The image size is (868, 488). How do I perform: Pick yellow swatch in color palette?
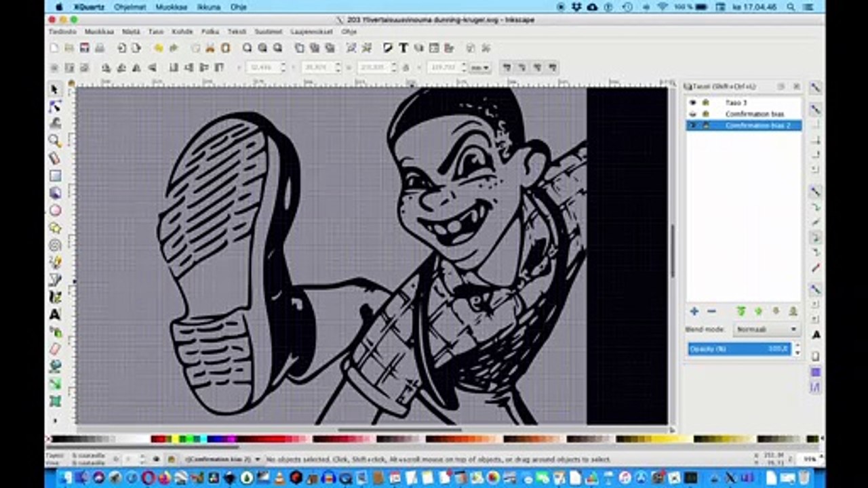click(x=175, y=439)
